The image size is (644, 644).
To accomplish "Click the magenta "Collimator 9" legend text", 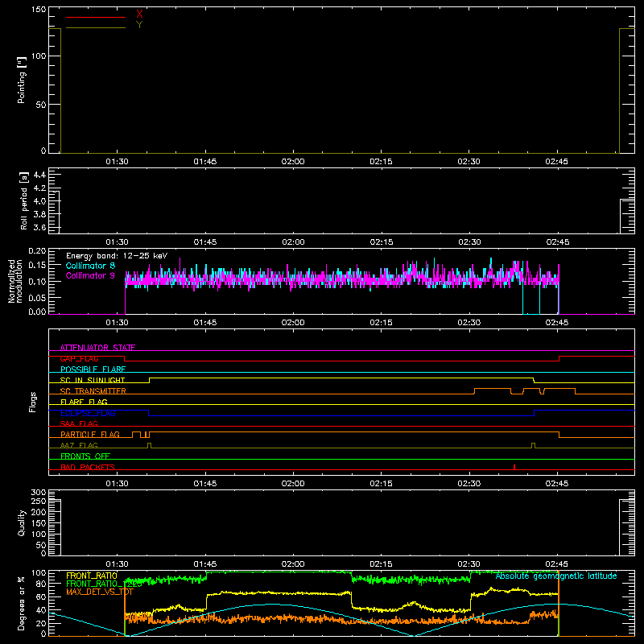I will (90, 275).
